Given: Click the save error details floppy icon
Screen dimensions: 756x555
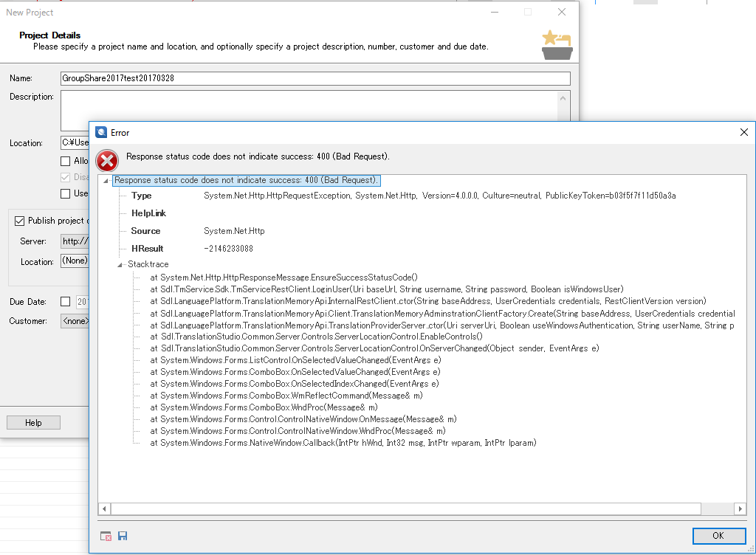Looking at the screenshot, I should (123, 536).
